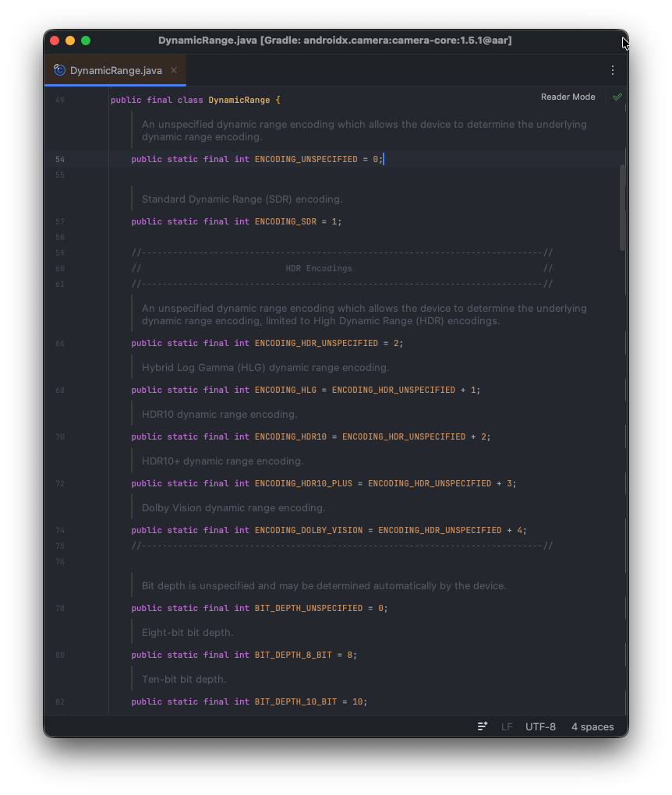672x795 pixels.
Task: Close the DynamicRange.java editor tab
Action: point(174,70)
